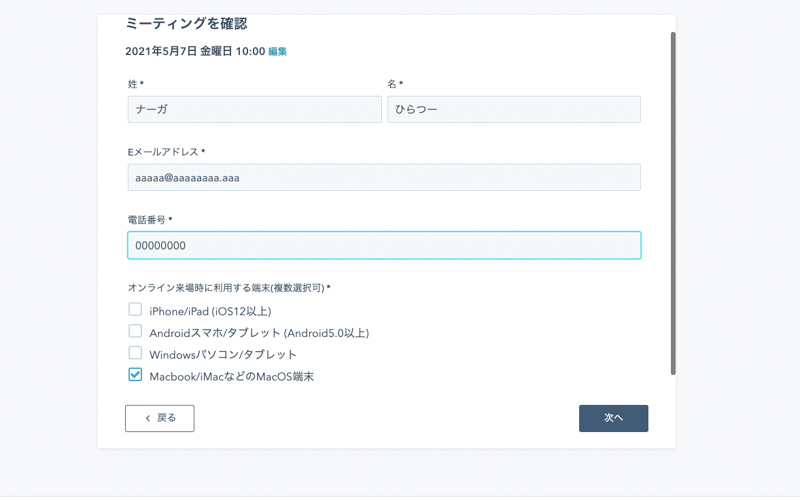Enable the Androidスマホ/タブレット checkbox

tap(135, 331)
